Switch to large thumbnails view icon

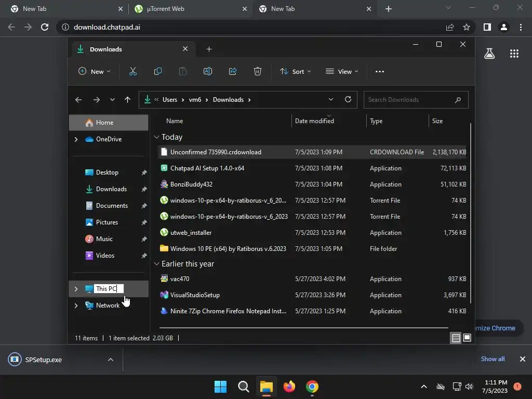(467, 338)
